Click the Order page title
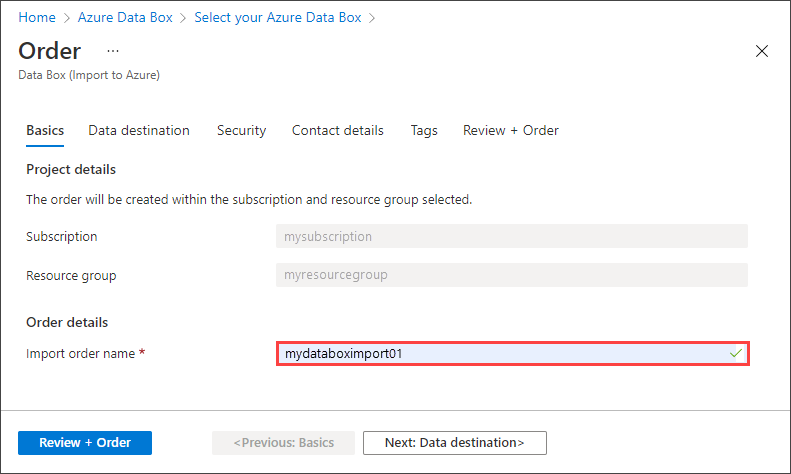 pos(50,51)
